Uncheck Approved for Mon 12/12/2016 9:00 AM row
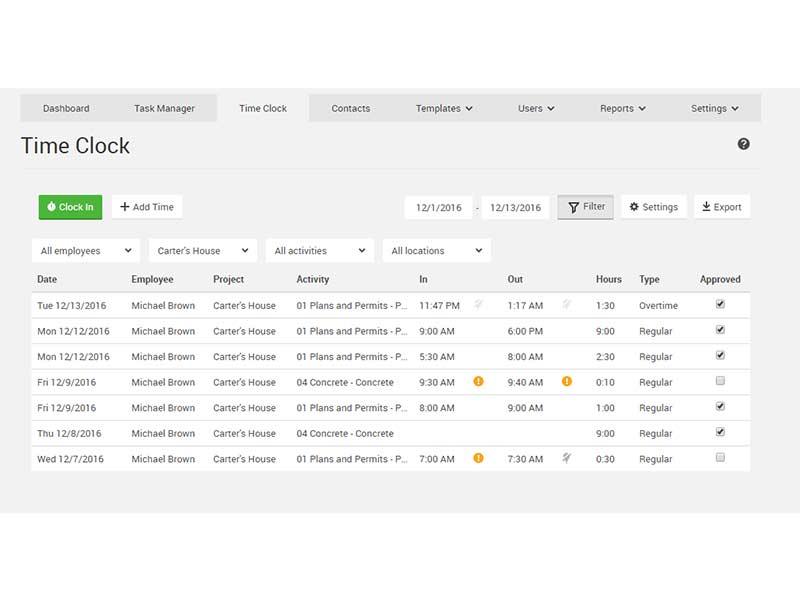800x600 pixels. coord(720,330)
